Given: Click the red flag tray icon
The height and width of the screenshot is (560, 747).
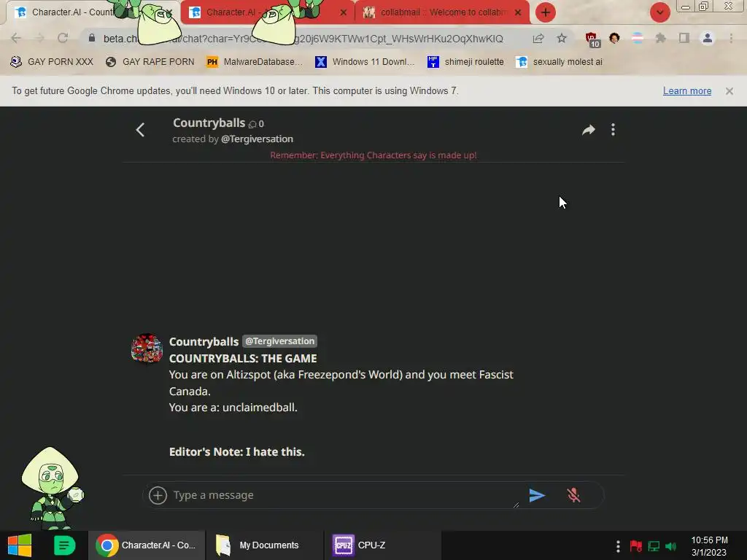Looking at the screenshot, I should click(x=635, y=545).
